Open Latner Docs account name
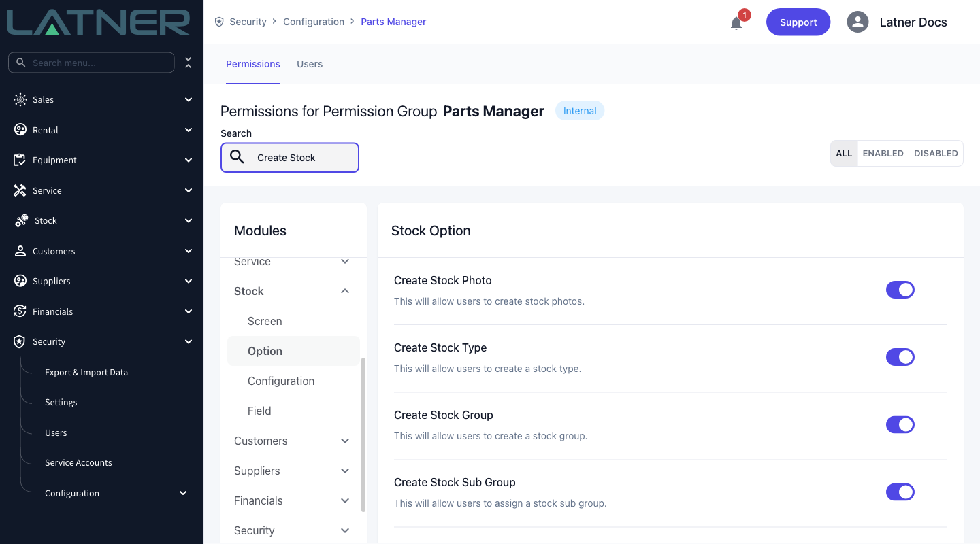This screenshot has height=544, width=980. coord(913,22)
